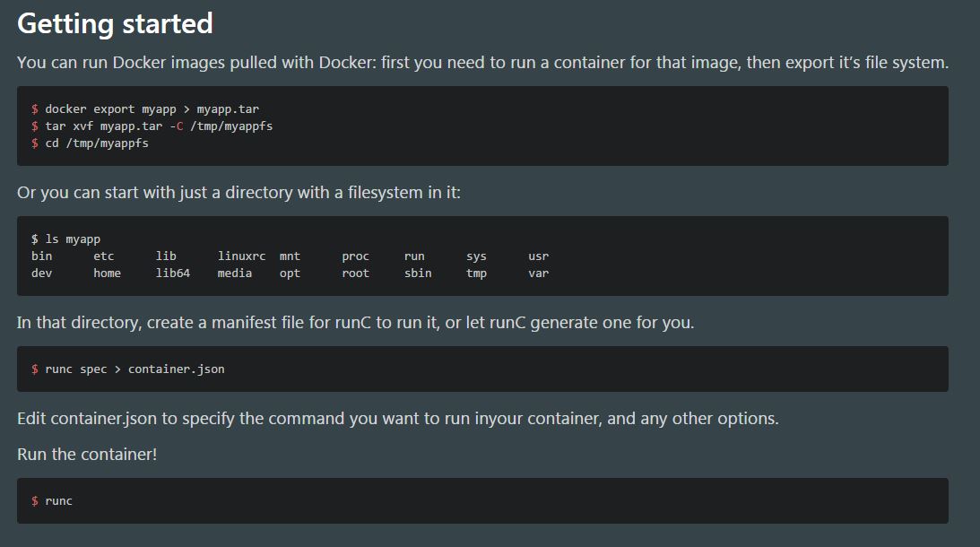Click the 'linuxrc' directory entry
This screenshot has width=980, height=547.
pyautogui.click(x=241, y=256)
